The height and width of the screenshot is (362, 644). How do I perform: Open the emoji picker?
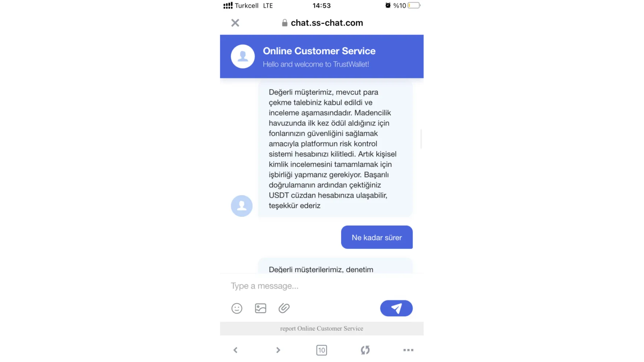[237, 308]
